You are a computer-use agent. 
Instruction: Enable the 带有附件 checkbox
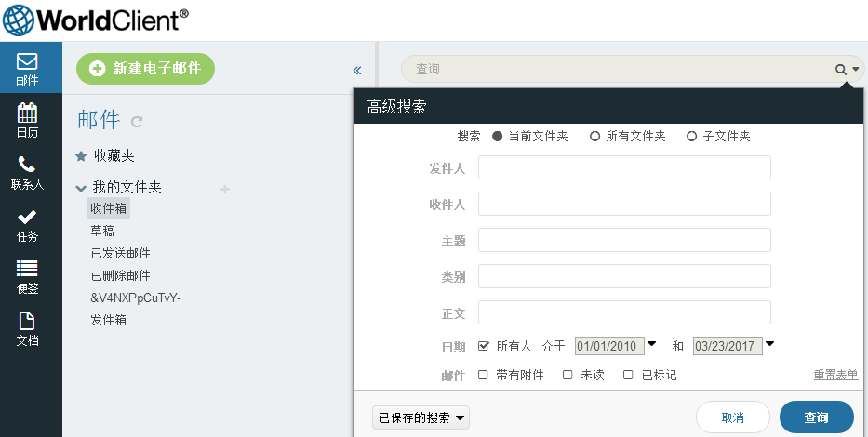[483, 375]
